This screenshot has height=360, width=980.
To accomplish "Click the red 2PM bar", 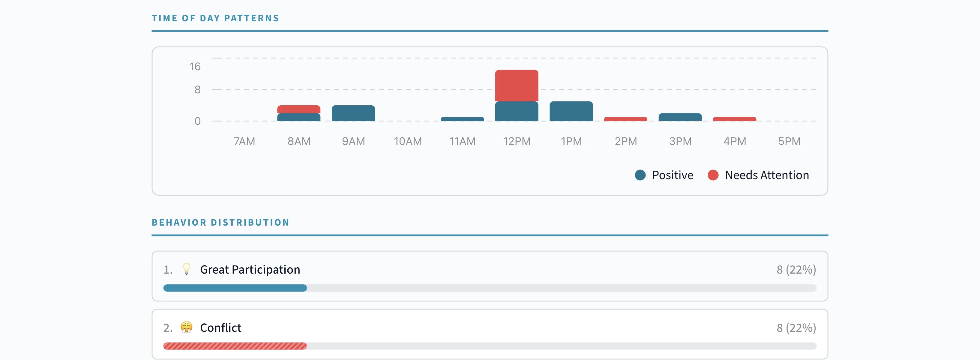I will pyautogui.click(x=625, y=119).
